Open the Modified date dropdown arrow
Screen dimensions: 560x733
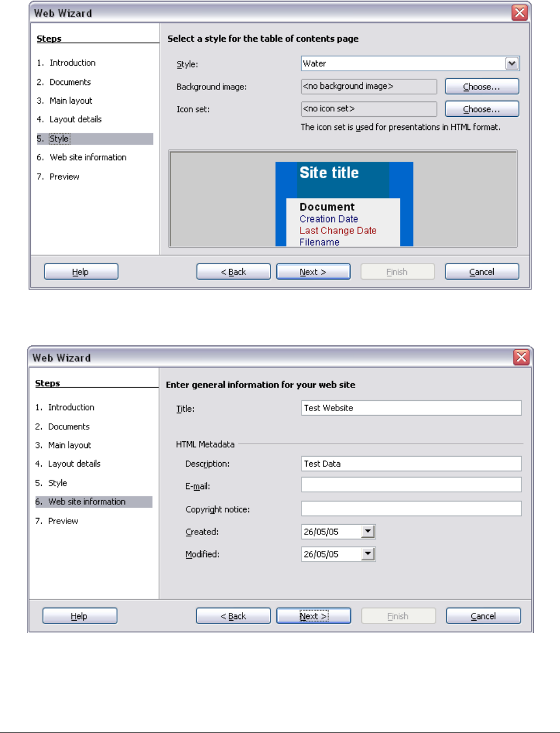coord(369,554)
